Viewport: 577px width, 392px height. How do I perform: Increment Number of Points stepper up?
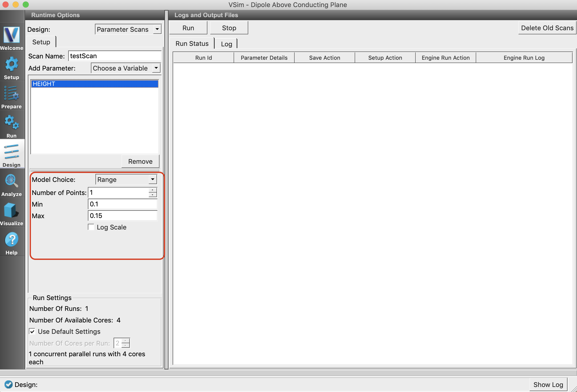coord(153,190)
